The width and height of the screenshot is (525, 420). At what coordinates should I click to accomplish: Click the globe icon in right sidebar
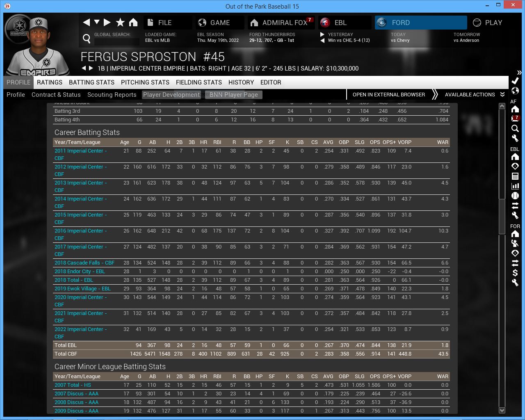[515, 91]
